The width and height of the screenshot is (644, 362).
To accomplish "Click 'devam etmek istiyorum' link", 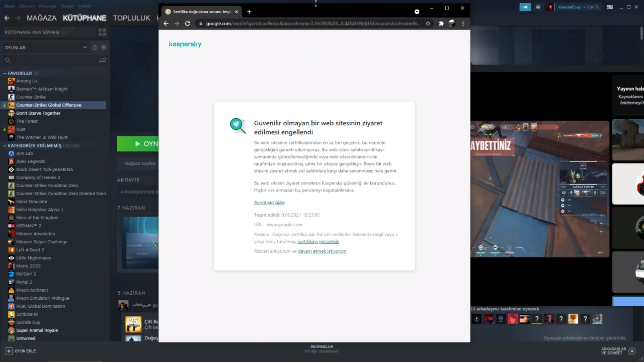I will coord(322,251).
